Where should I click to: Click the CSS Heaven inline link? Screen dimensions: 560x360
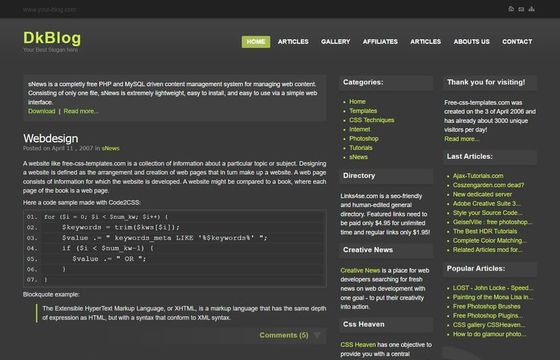click(x=358, y=345)
